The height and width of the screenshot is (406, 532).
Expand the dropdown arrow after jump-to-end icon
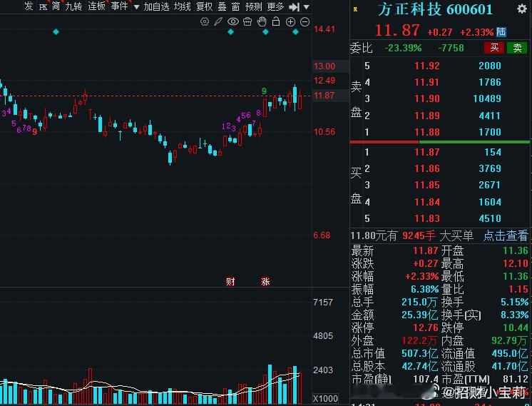[x=307, y=7]
